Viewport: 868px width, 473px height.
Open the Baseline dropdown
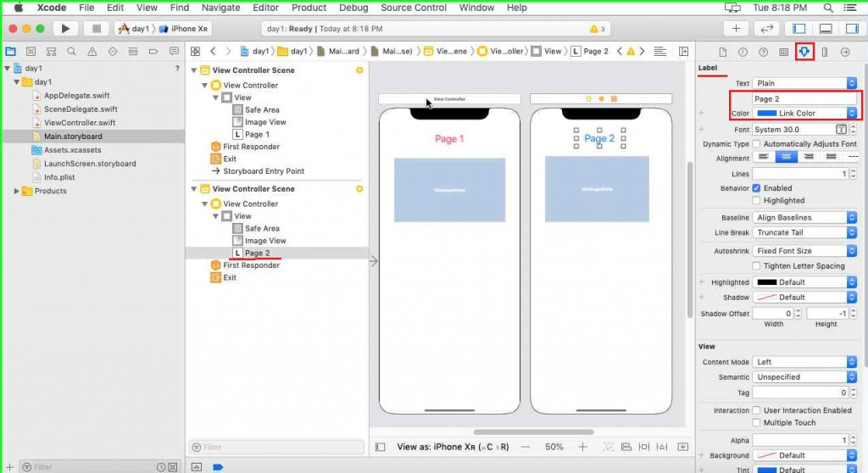(x=804, y=218)
